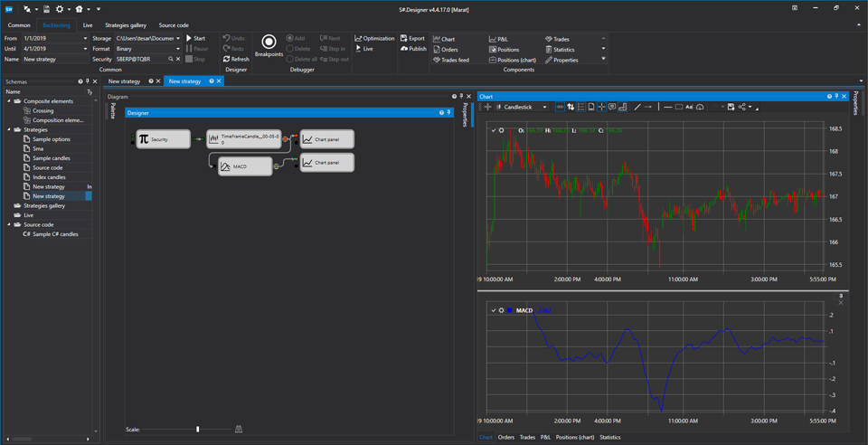
Task: Switch to the Live ribbon tab
Action: (x=88, y=25)
